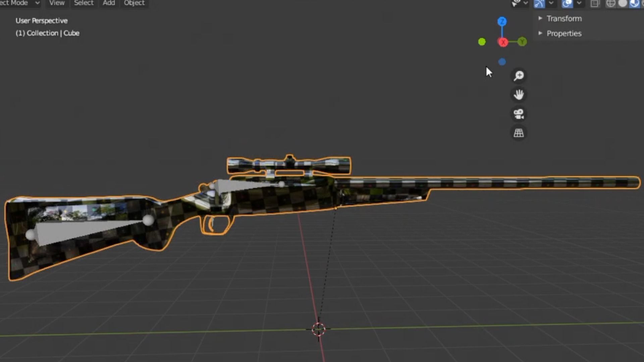Open the Select menu
Image resolution: width=644 pixels, height=362 pixels.
(x=84, y=3)
